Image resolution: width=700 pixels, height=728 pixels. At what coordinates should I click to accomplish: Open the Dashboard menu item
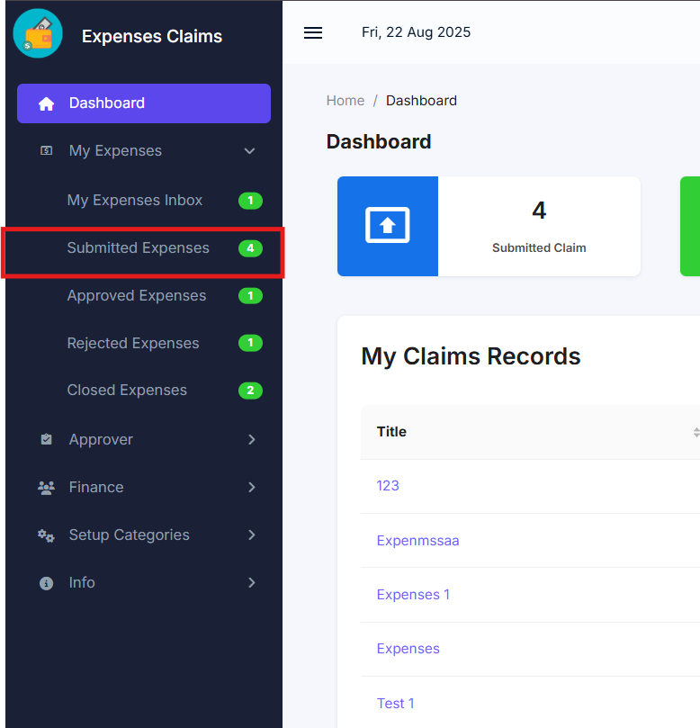(144, 103)
